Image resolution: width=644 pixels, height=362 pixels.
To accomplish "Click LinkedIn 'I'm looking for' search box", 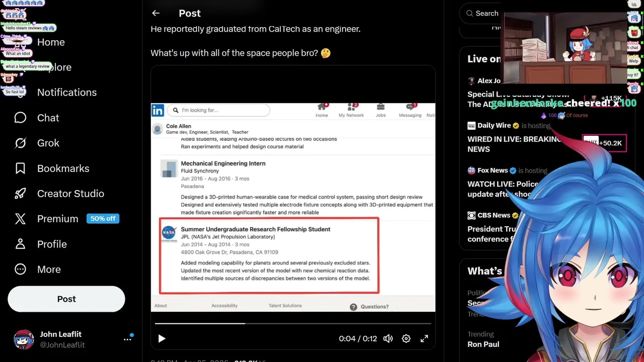I will coord(219,110).
